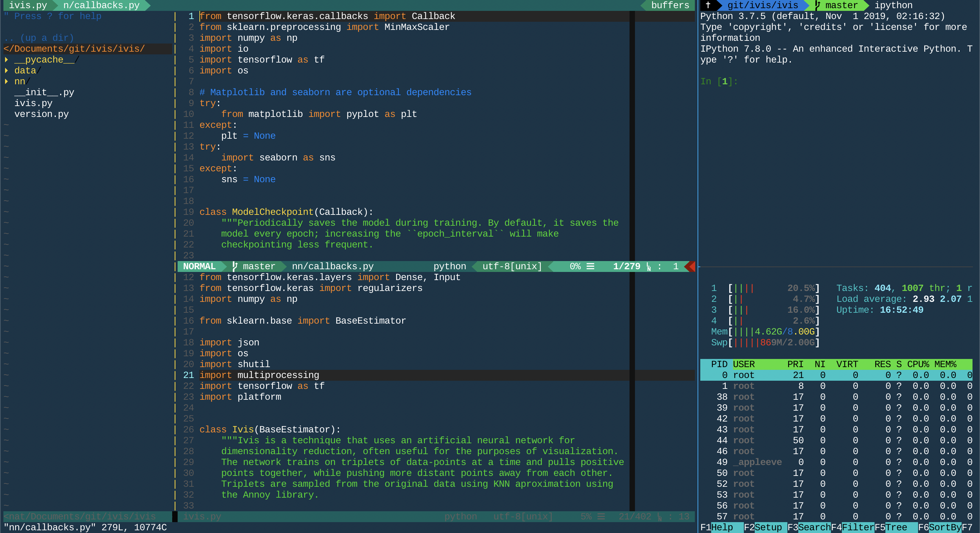Click the hamburger icon after 0% in statusline
980x533 pixels.
[590, 266]
